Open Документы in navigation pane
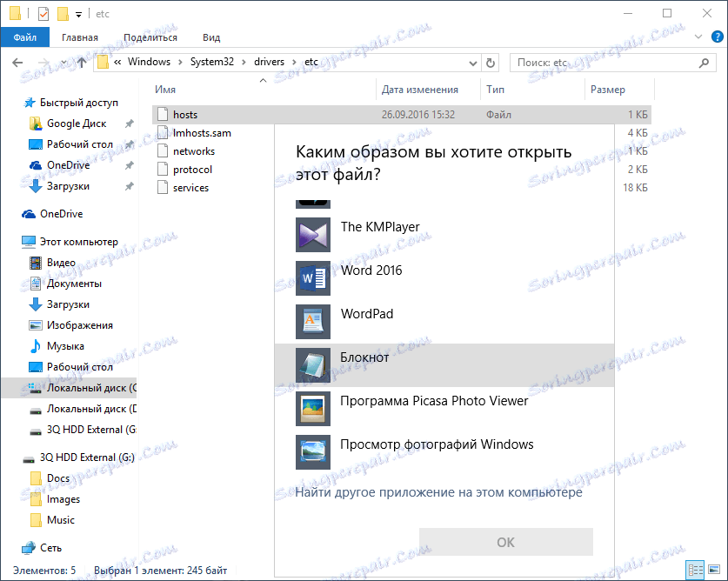This screenshot has height=581, width=728. tap(74, 284)
